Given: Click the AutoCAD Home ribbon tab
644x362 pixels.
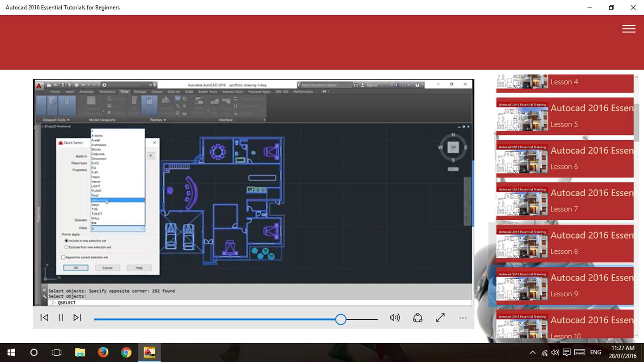Looking at the screenshot, I should coord(55,92).
